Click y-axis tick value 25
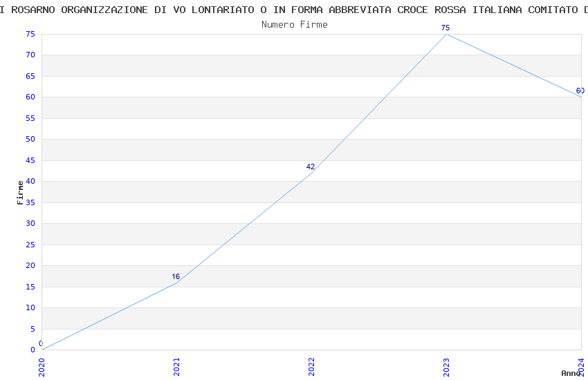This screenshot has width=588, height=380. click(30, 245)
